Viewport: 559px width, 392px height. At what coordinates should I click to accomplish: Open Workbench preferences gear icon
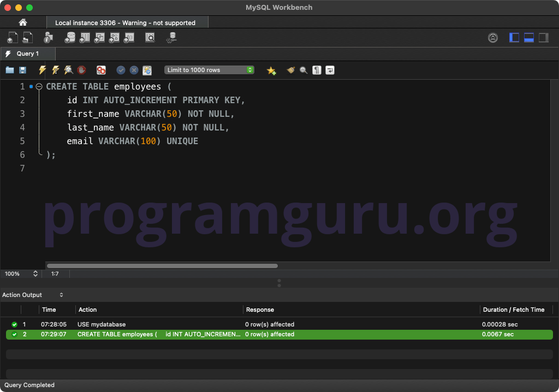tap(493, 38)
